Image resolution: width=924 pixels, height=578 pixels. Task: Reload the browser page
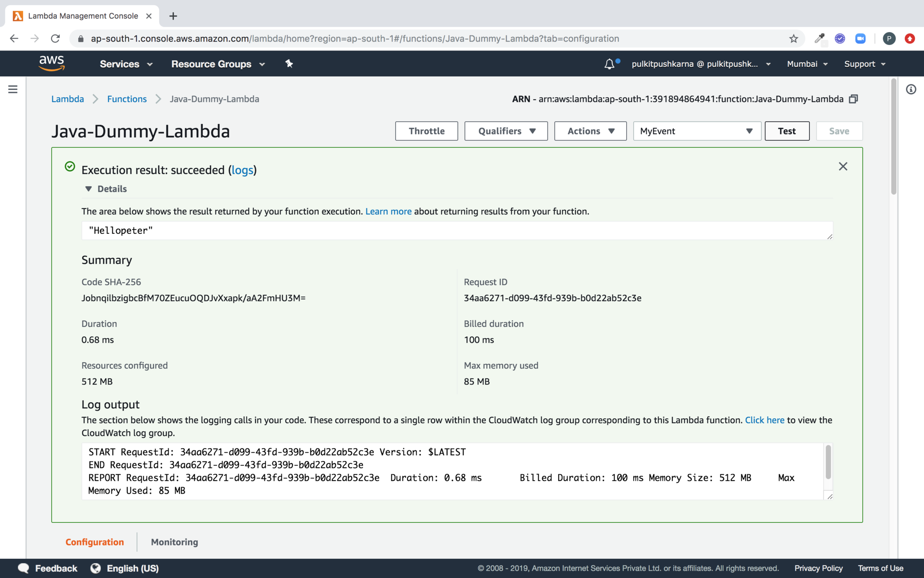[x=55, y=39]
